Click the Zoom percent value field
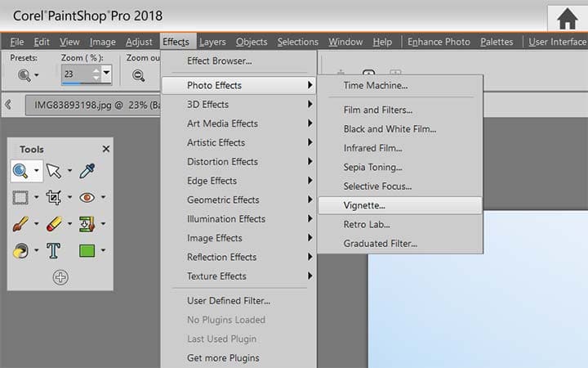The height and width of the screenshot is (368, 588). (x=77, y=74)
